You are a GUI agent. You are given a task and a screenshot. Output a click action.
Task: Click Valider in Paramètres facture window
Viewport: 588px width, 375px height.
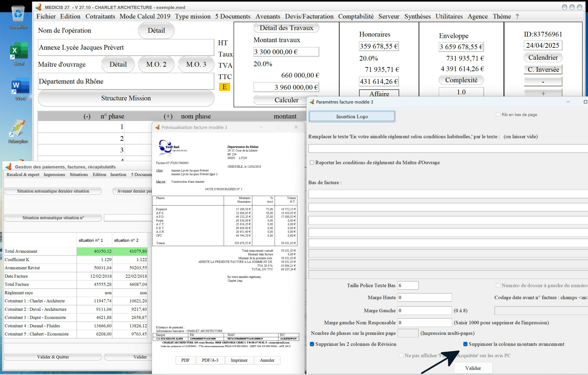click(x=473, y=368)
